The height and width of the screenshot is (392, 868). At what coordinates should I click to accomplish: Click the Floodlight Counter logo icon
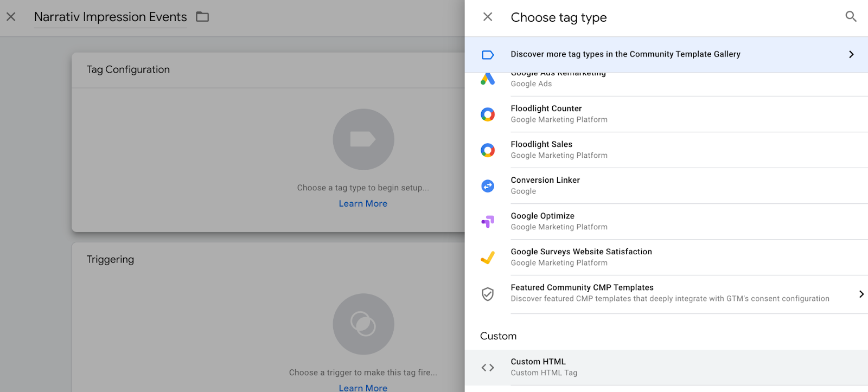(x=488, y=114)
